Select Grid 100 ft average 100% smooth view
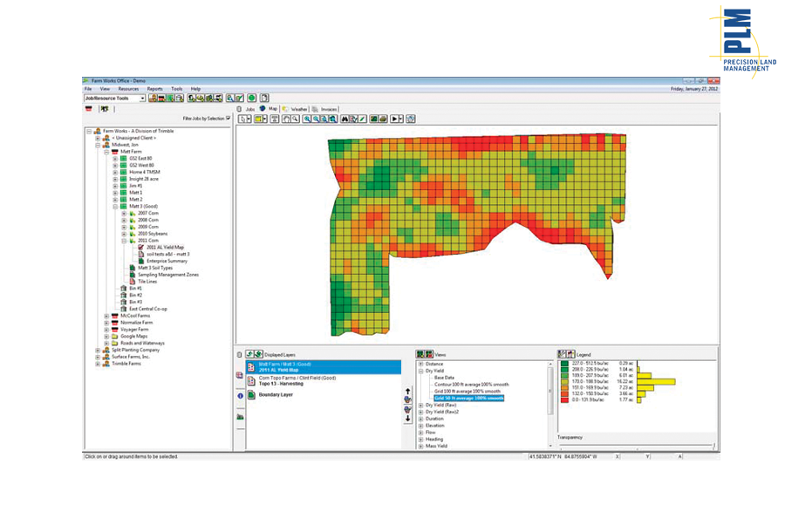The height and width of the screenshot is (532, 785). (468, 392)
